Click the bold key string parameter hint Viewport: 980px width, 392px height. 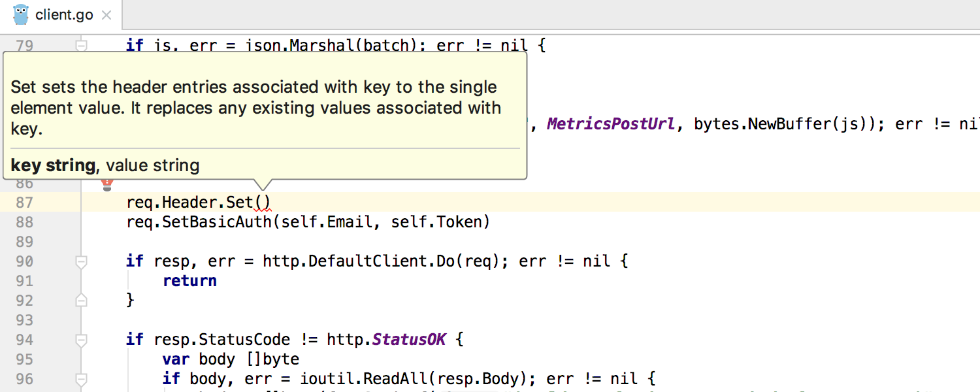pos(53,166)
